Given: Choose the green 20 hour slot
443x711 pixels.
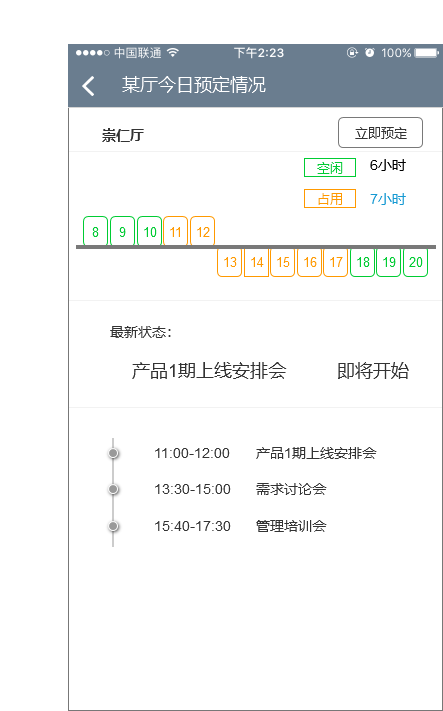Looking at the screenshot, I should click(416, 262).
